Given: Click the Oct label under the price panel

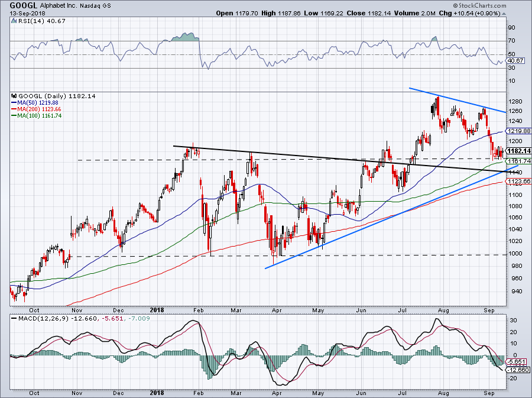Looking at the screenshot, I should click(x=34, y=310).
